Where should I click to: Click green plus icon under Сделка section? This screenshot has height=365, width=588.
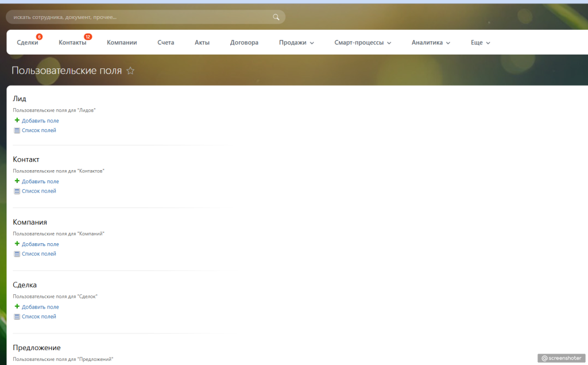pos(17,306)
